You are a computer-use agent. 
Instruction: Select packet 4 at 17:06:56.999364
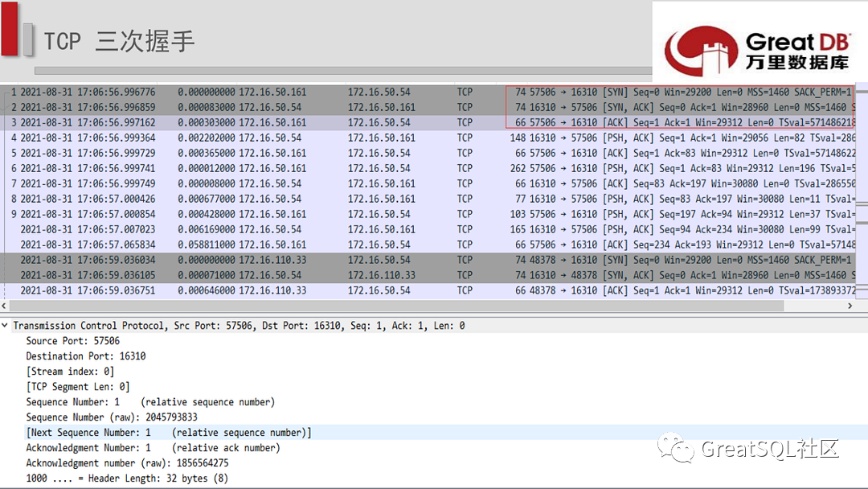click(428, 138)
